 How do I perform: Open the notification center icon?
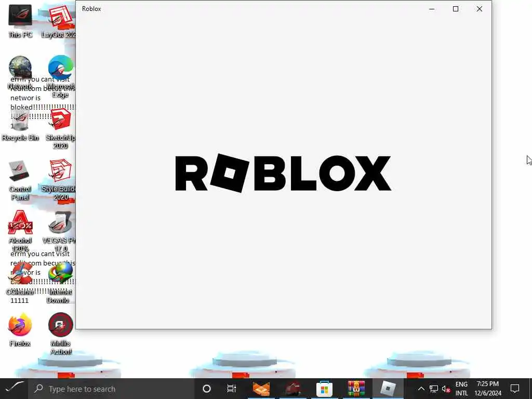515,389
